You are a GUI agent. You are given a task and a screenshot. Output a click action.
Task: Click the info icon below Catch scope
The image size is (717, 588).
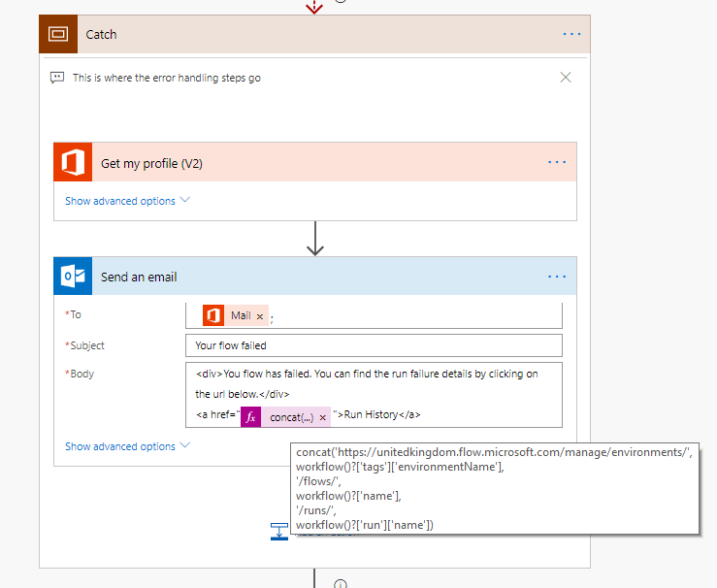[341, 584]
